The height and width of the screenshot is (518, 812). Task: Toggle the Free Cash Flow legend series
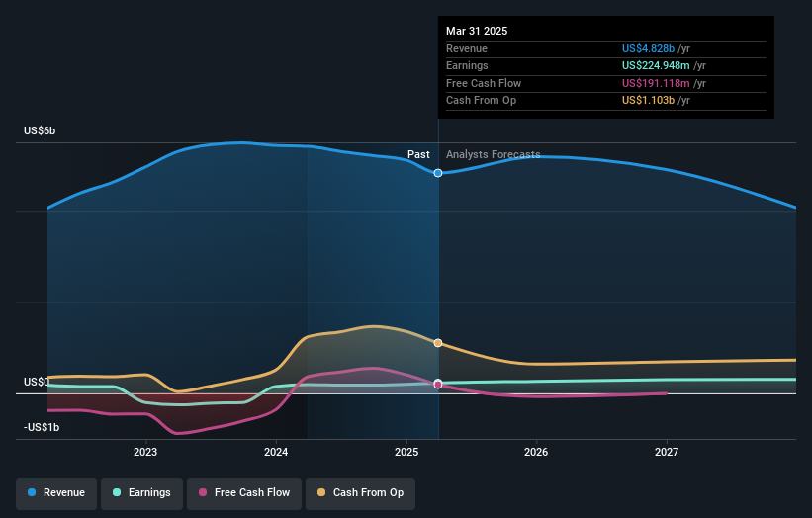pyautogui.click(x=244, y=493)
